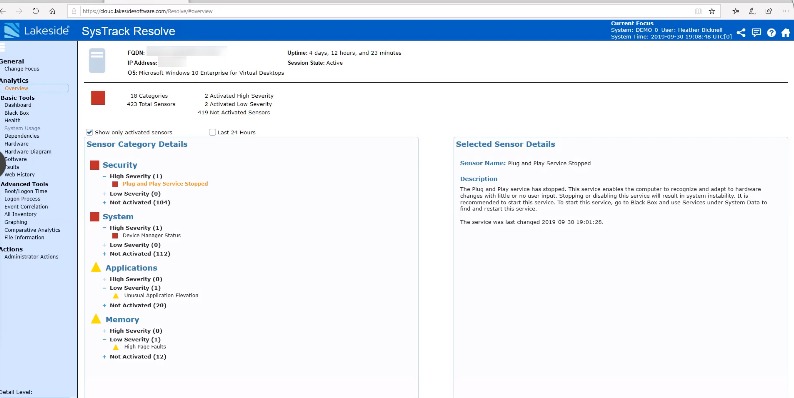Expand Not Activated (112) under System

104,254
